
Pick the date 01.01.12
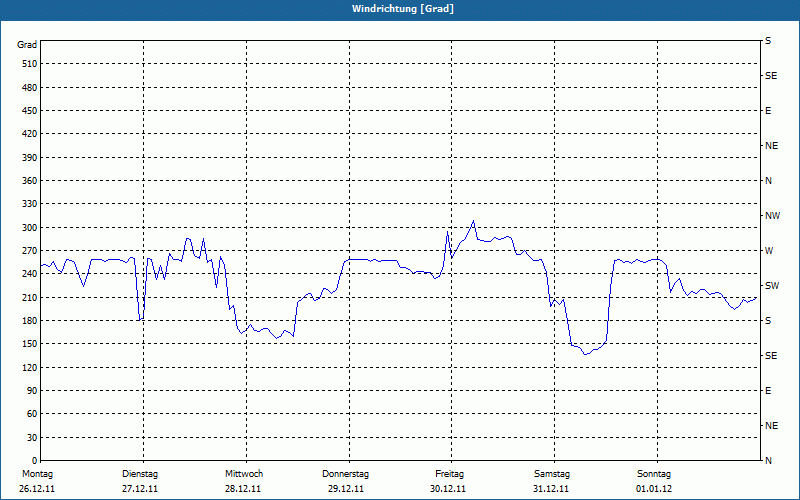tap(654, 489)
